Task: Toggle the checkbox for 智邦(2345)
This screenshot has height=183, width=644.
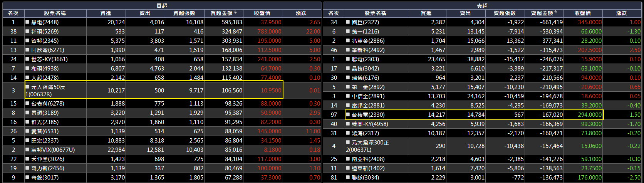Action: coord(27,41)
